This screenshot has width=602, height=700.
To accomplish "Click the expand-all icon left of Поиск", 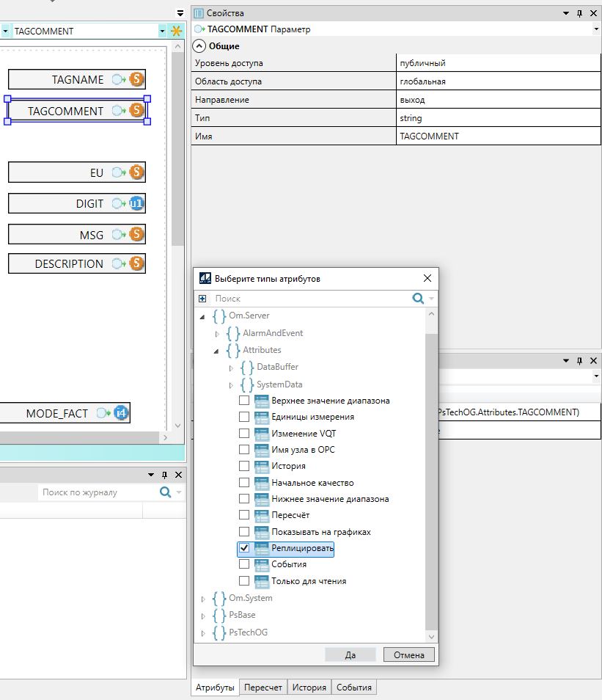I will pyautogui.click(x=202, y=299).
